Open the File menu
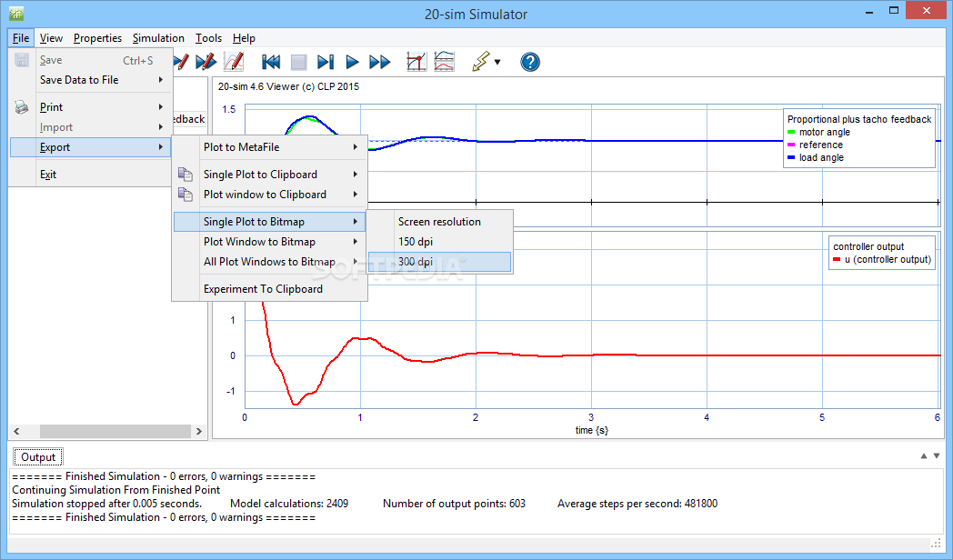The height and width of the screenshot is (560, 953). coord(21,37)
